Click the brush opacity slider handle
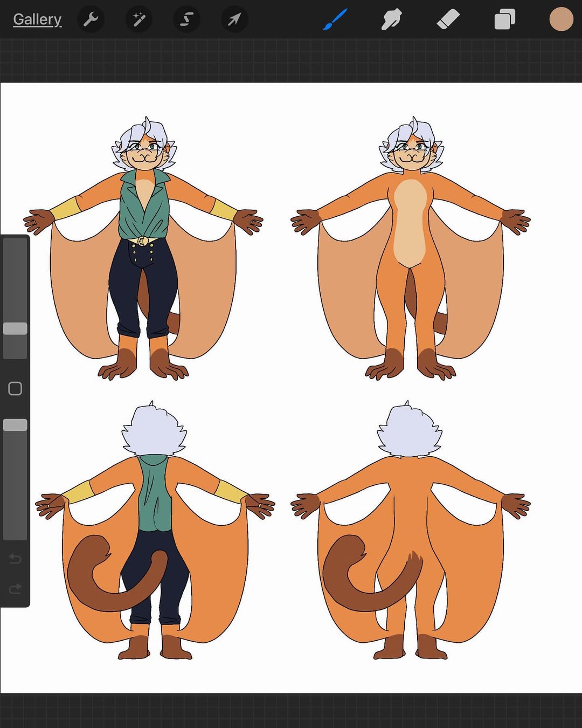Image resolution: width=582 pixels, height=728 pixels. 15,425
